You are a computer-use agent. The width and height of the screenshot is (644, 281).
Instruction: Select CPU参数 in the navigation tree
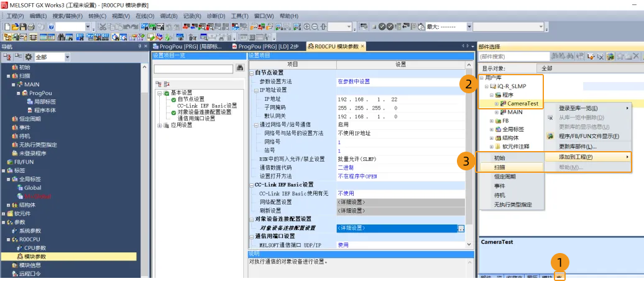coord(35,247)
